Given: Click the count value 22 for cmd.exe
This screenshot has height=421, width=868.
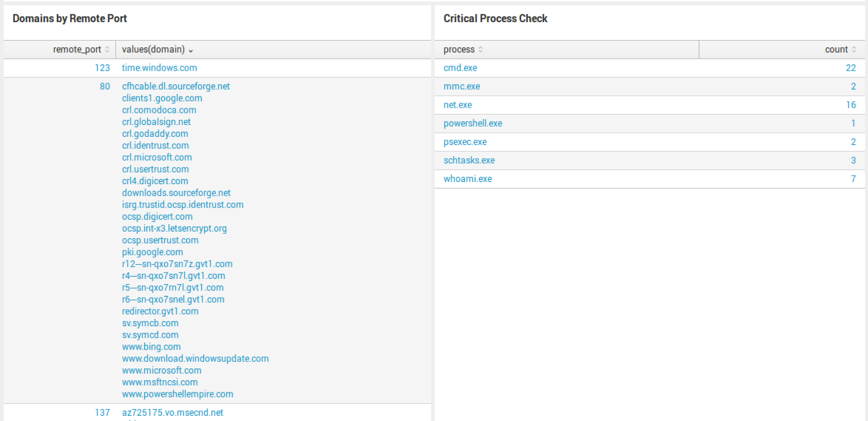Looking at the screenshot, I should click(851, 68).
